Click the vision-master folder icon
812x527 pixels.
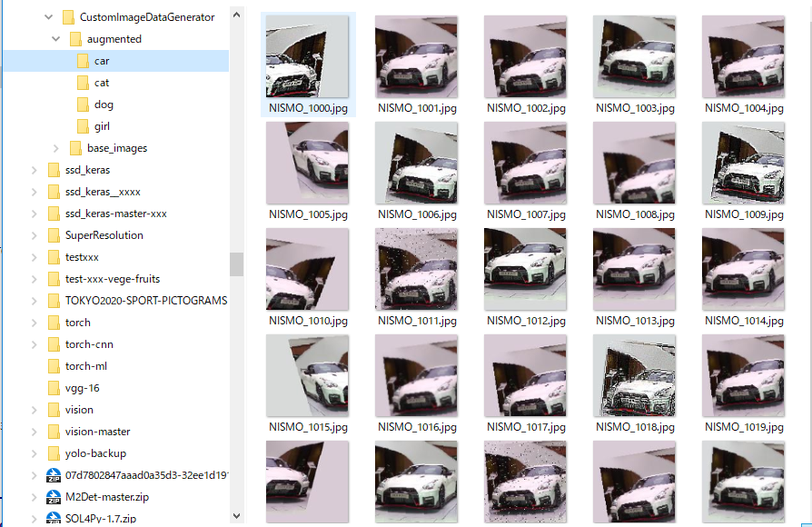[x=54, y=432]
